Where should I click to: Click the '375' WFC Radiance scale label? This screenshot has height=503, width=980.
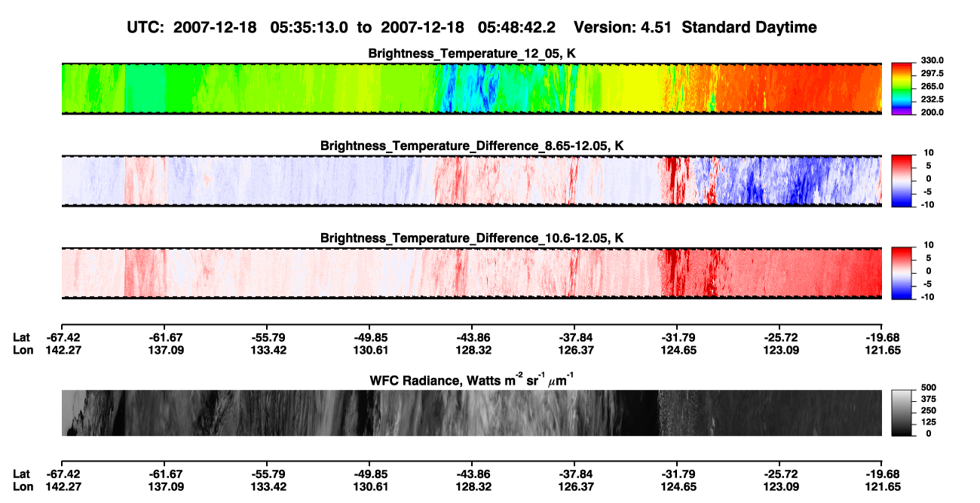pyautogui.click(x=930, y=400)
